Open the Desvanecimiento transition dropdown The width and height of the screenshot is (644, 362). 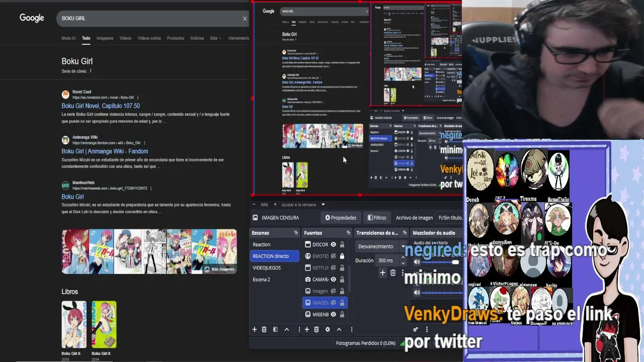click(x=381, y=246)
